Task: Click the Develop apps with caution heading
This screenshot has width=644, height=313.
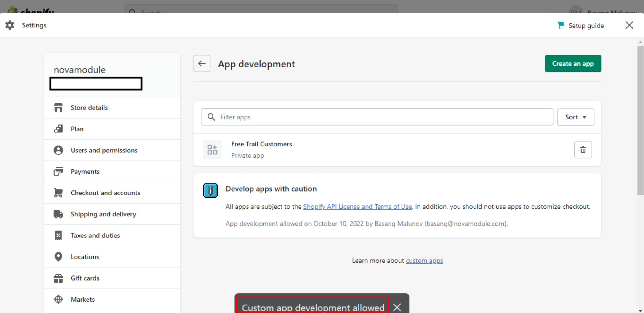Action: pos(271,189)
